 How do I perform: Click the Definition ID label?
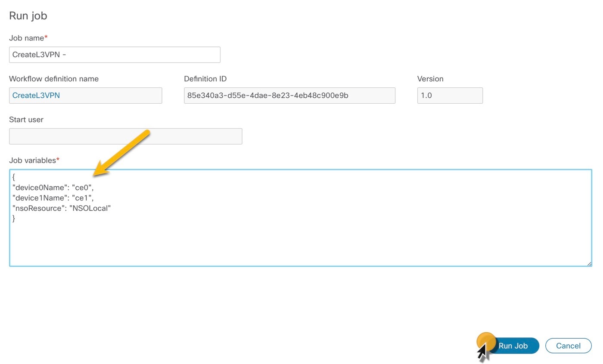pyautogui.click(x=205, y=79)
